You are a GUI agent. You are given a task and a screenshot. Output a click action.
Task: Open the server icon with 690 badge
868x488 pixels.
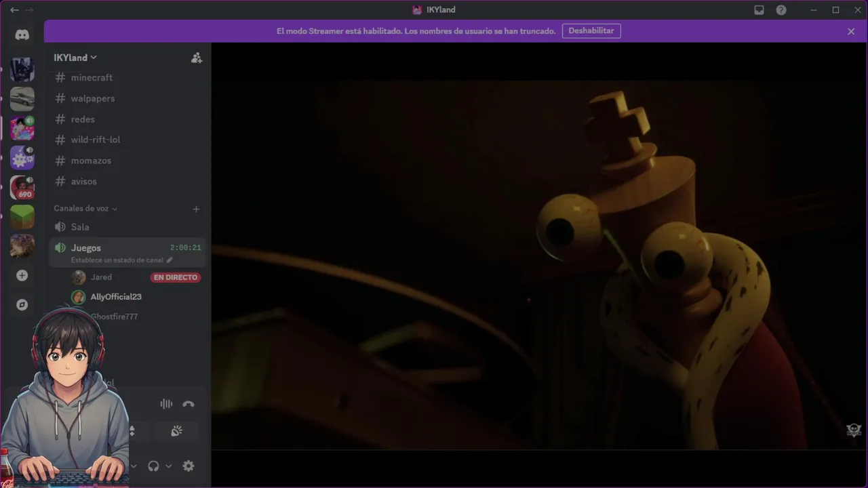(x=22, y=187)
